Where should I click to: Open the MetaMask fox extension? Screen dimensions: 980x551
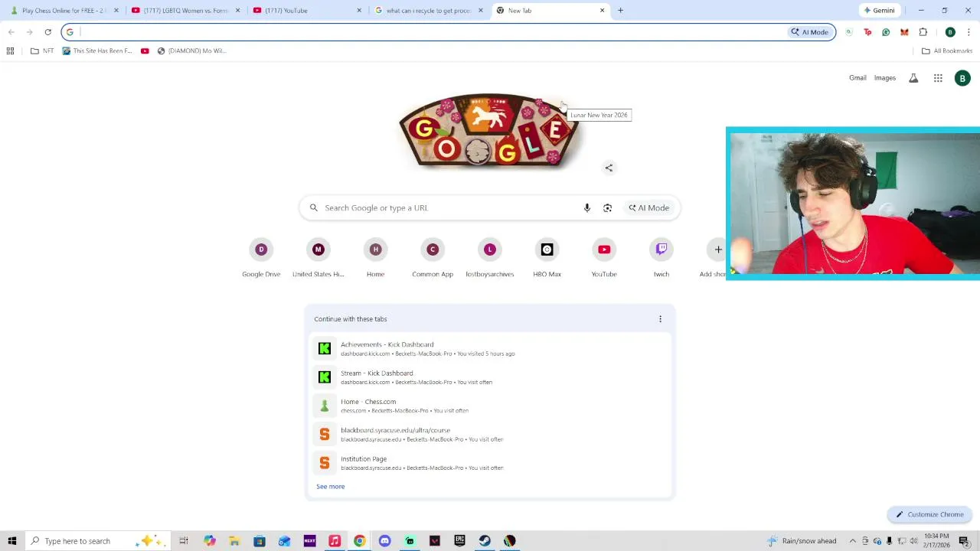[904, 32]
